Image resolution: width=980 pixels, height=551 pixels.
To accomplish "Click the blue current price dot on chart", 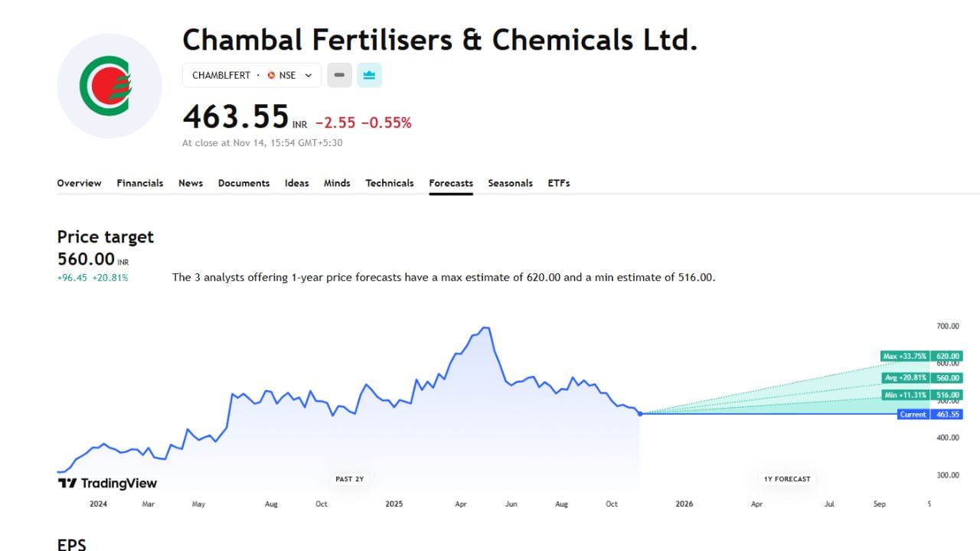I will coord(639,413).
